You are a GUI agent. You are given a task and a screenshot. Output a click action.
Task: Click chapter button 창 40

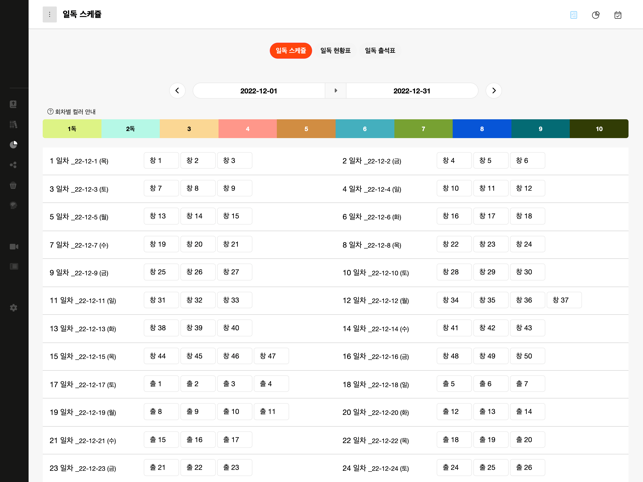pyautogui.click(x=235, y=328)
